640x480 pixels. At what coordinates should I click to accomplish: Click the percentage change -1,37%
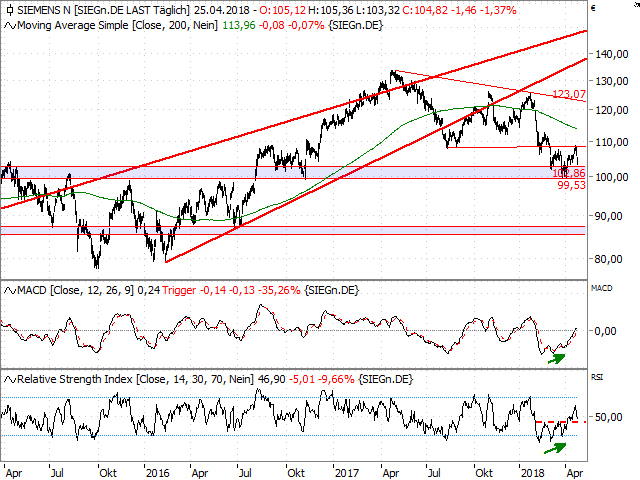499,10
